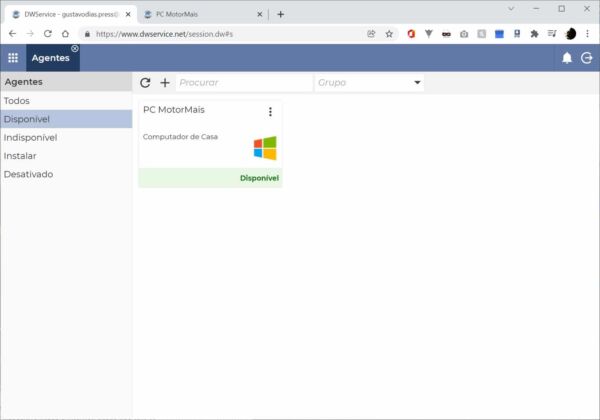Viewport: 600px width, 420px height.
Task: Click the Windows logo on the PC MotorMais card
Action: click(x=265, y=148)
